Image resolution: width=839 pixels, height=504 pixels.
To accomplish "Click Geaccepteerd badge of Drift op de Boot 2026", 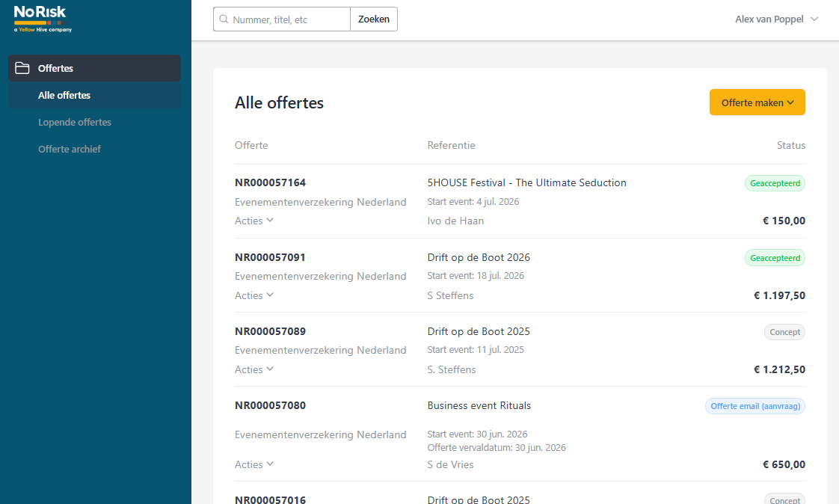I will (775, 258).
